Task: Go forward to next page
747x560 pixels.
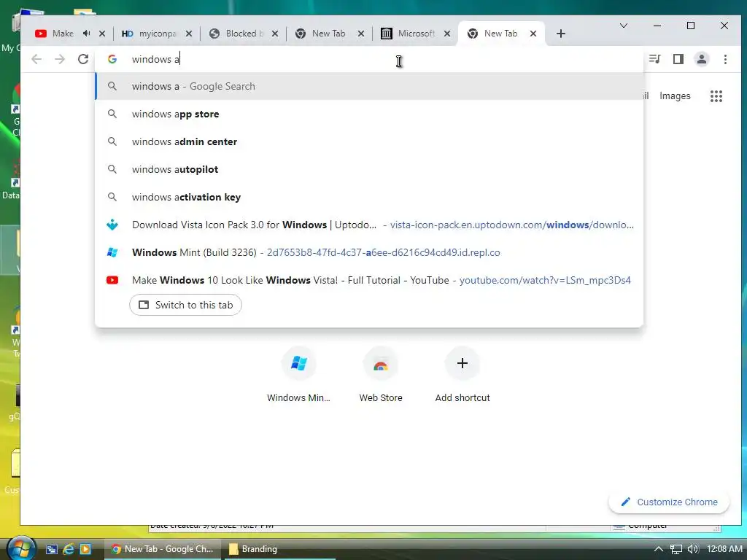Action: point(60,59)
